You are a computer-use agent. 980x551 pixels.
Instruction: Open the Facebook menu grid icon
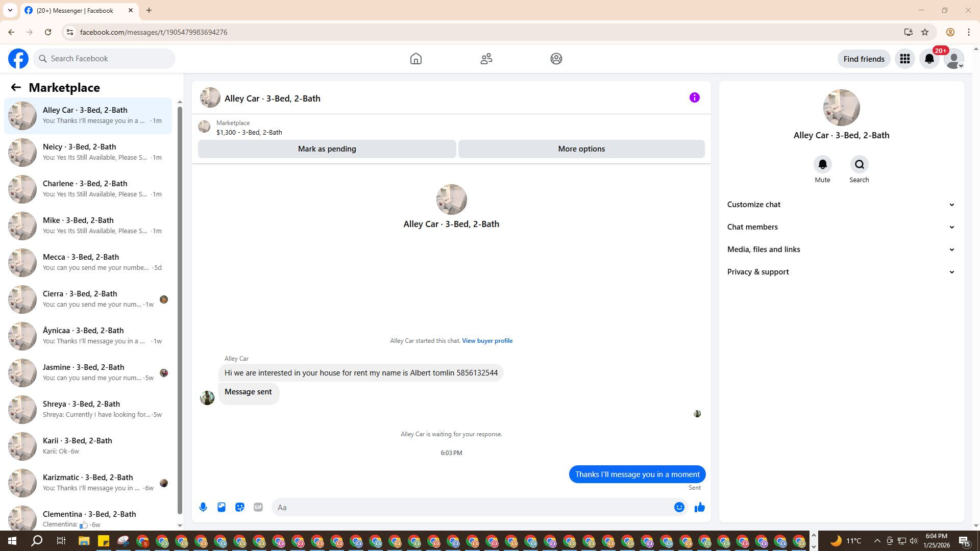coord(905,59)
